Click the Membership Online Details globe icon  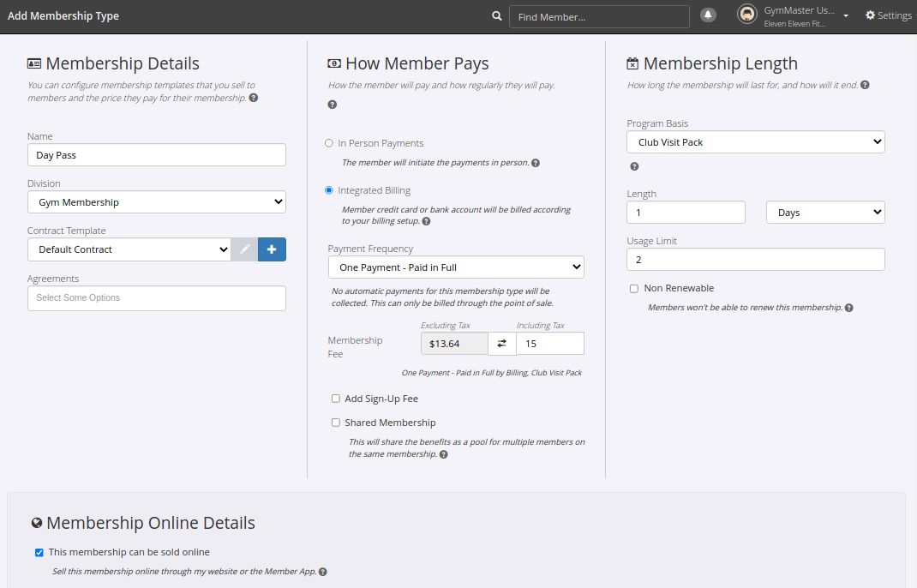click(37, 523)
